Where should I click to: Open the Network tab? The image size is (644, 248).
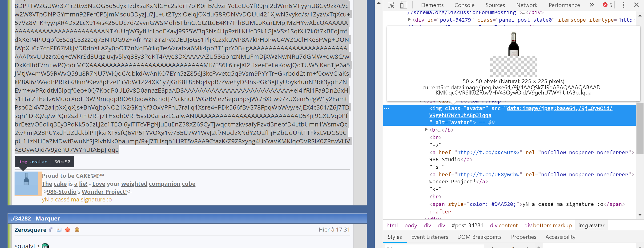coord(527,5)
